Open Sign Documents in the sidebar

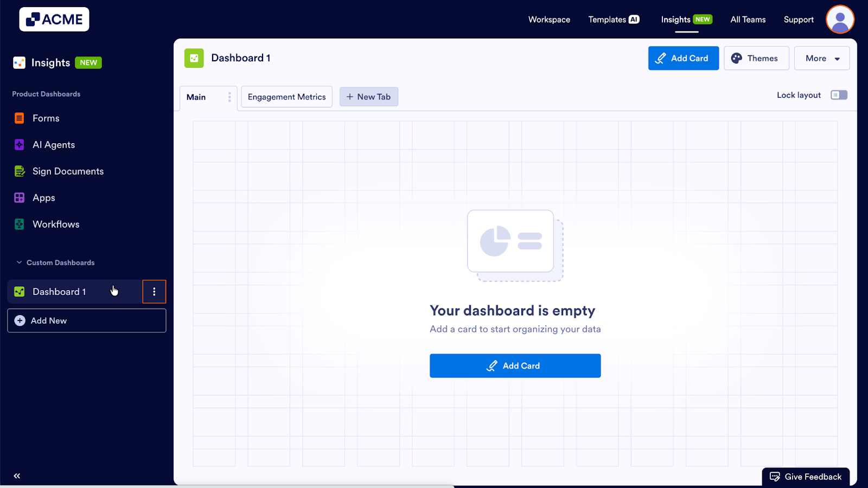point(68,171)
